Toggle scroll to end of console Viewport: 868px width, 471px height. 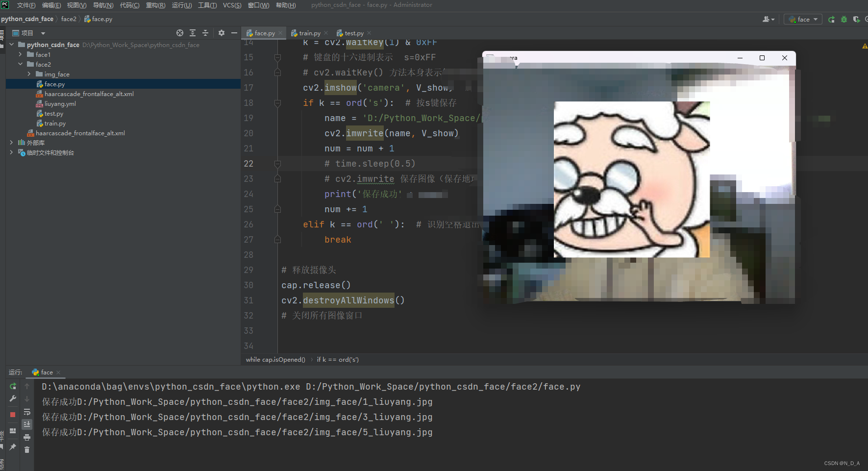[x=27, y=424]
